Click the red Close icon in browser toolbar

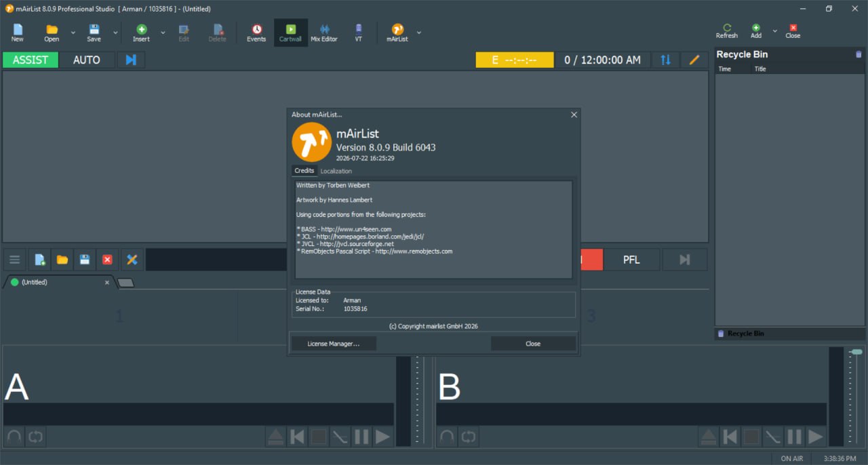793,27
